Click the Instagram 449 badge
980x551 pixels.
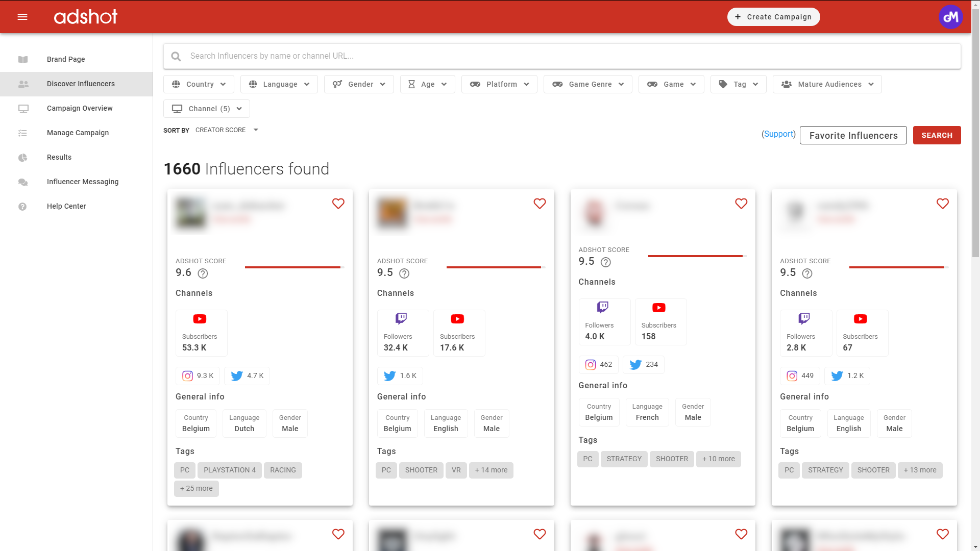coord(800,376)
